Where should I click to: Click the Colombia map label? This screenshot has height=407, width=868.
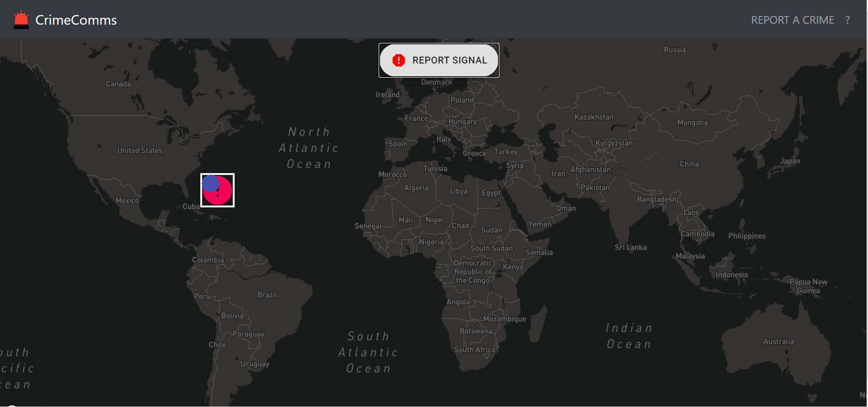click(x=208, y=259)
